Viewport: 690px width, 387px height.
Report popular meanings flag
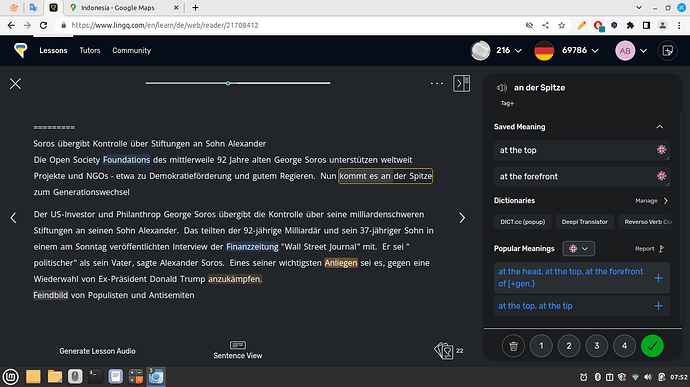[x=661, y=249]
